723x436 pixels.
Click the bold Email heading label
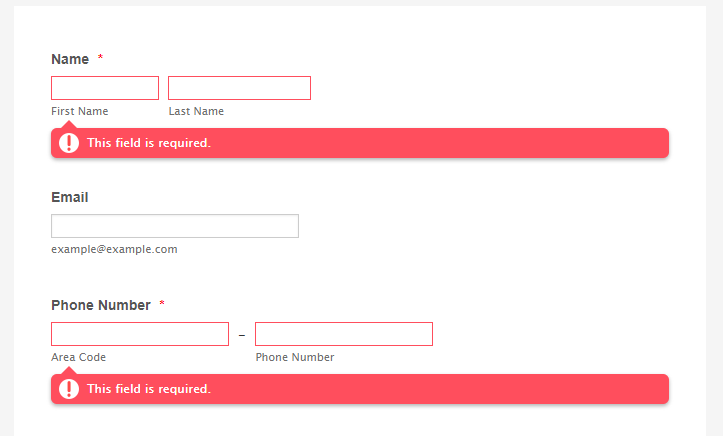point(70,198)
